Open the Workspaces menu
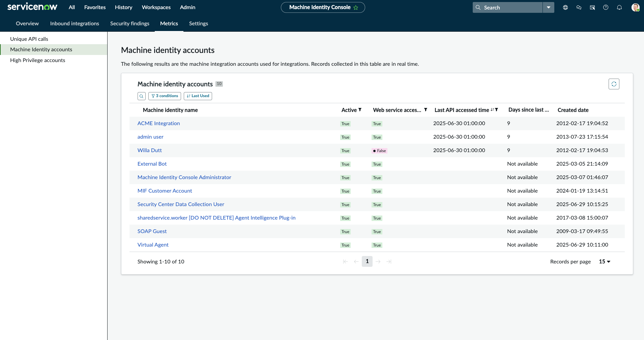Image resolution: width=644 pixels, height=340 pixels. [x=156, y=7]
